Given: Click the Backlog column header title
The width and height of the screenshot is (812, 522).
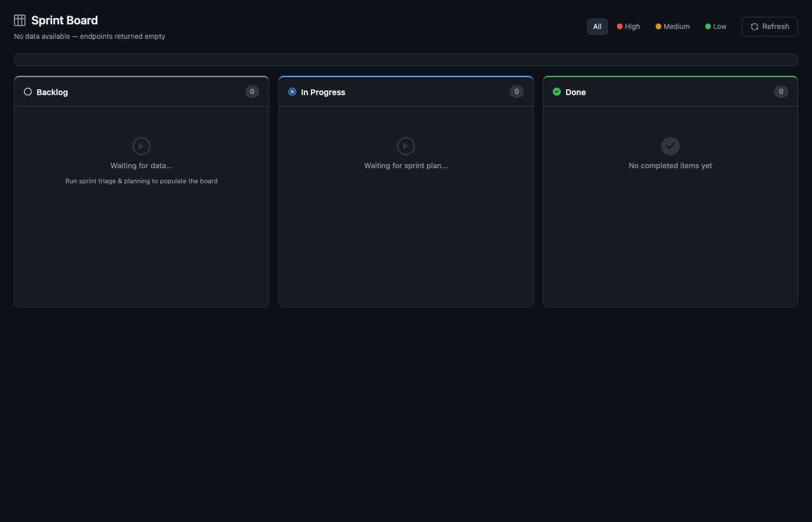Looking at the screenshot, I should pos(52,92).
